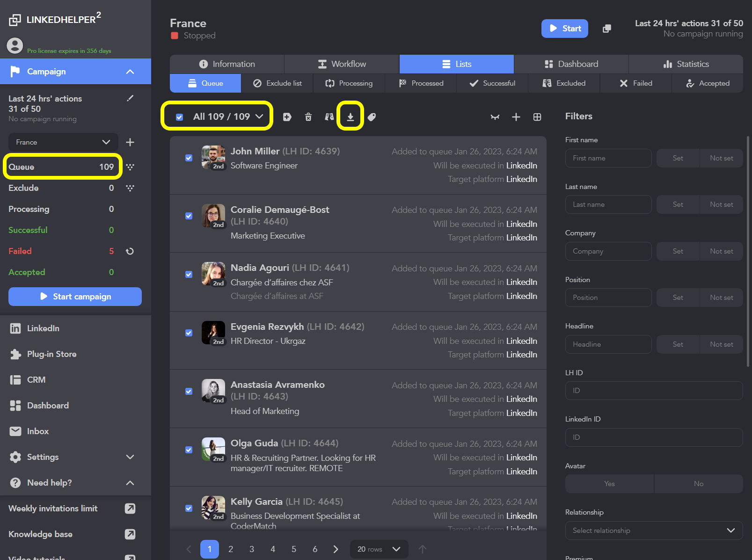Click the filters panel scrollbar

[x=748, y=251]
